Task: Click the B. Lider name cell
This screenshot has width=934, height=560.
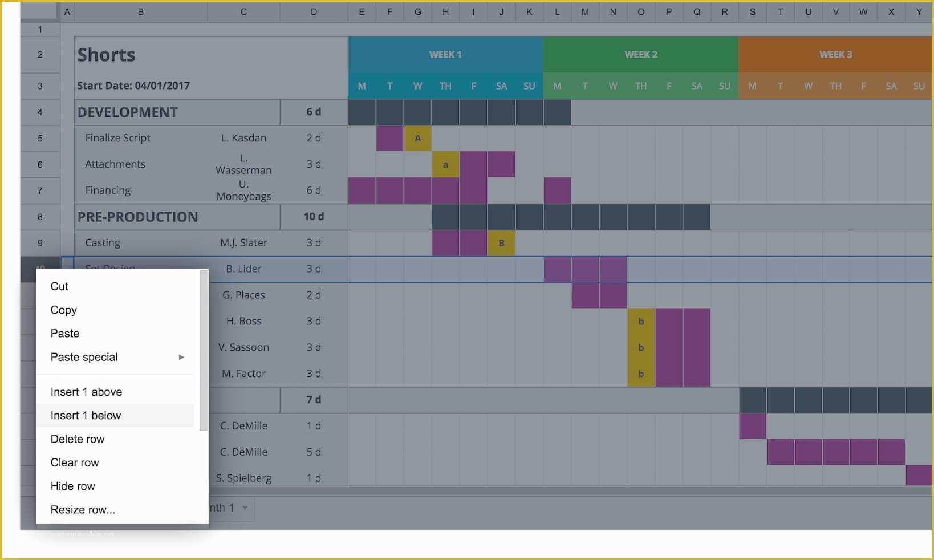Action: [x=243, y=269]
